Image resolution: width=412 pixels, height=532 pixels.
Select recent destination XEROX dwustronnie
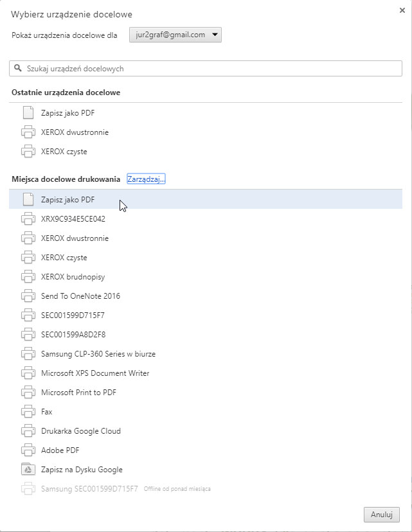coord(75,132)
